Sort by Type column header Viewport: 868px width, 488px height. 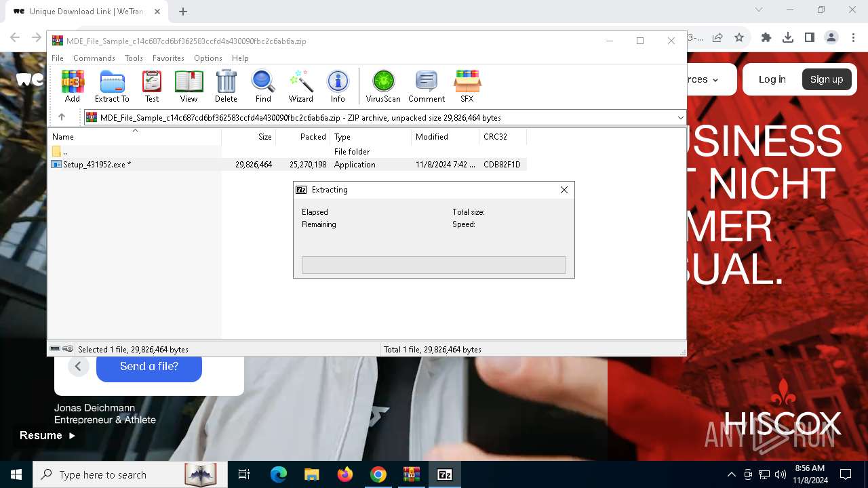pos(371,137)
